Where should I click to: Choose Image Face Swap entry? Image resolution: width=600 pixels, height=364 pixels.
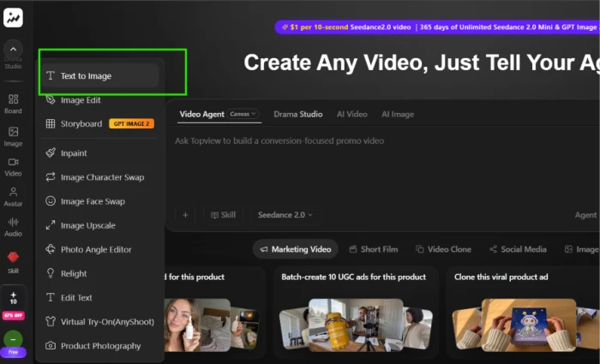point(100,201)
